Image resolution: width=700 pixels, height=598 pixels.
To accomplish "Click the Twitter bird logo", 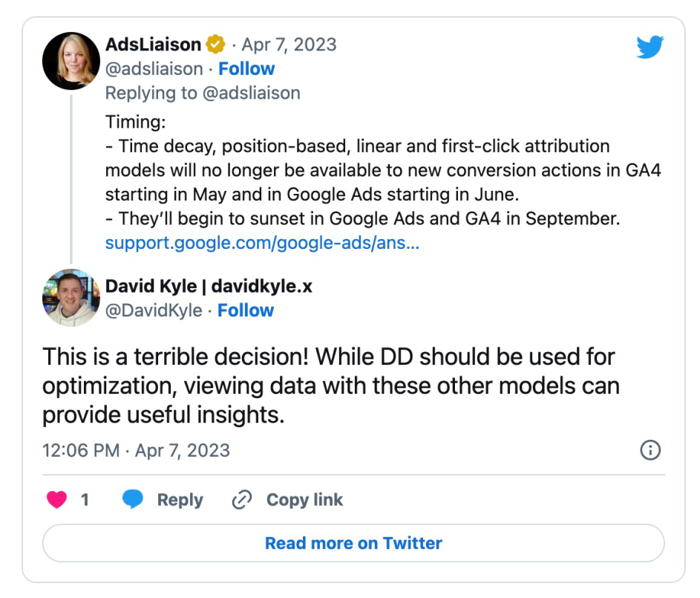I will point(651,48).
